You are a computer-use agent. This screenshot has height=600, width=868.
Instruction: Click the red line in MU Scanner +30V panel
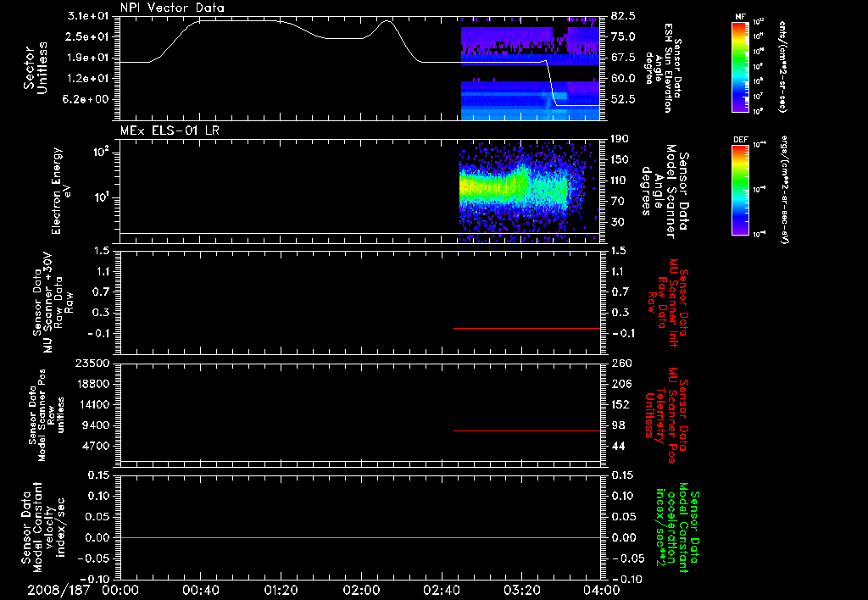click(x=526, y=328)
